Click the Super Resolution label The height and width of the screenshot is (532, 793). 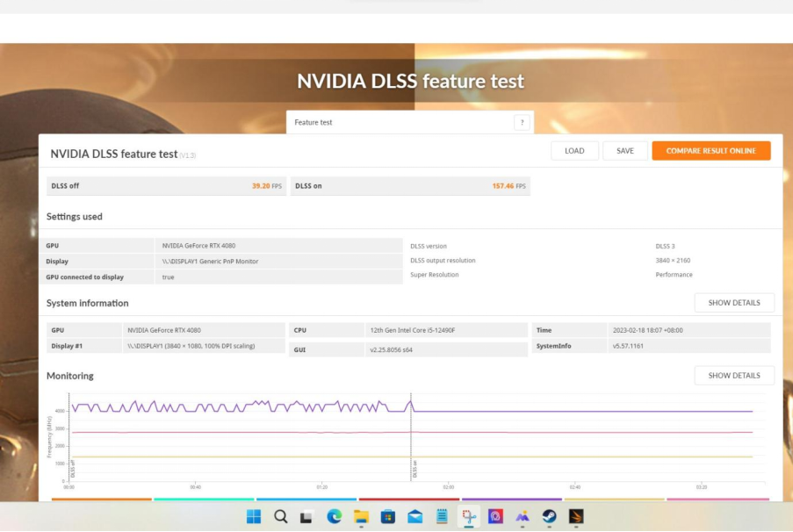(x=435, y=275)
